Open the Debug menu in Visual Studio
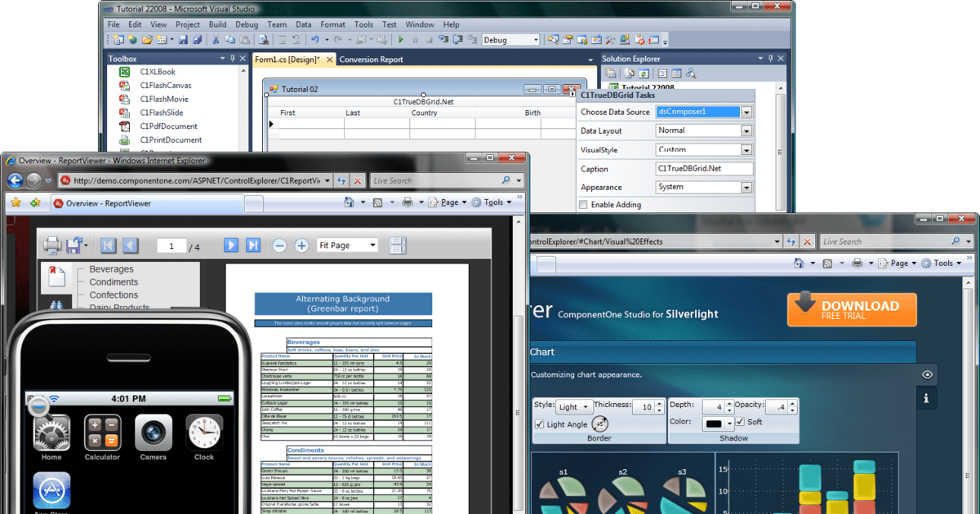980x514 pixels. [245, 24]
